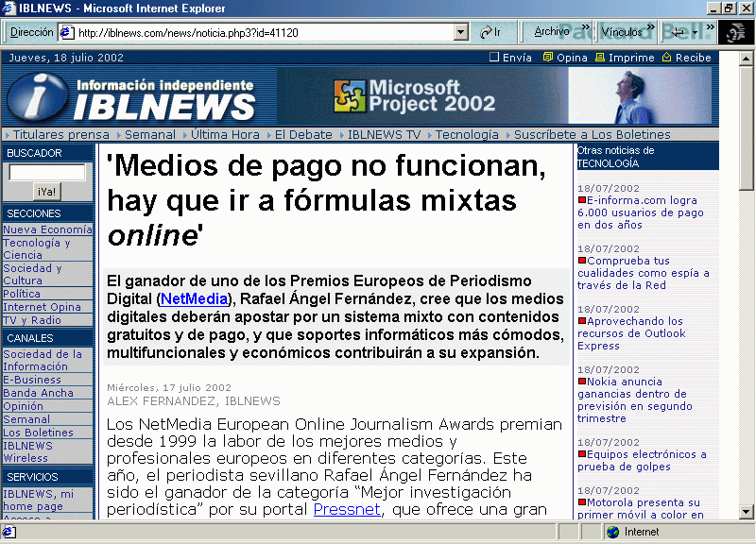Screen dimensions: 756x544
Task: Click the URL address field
Action: 265,32
